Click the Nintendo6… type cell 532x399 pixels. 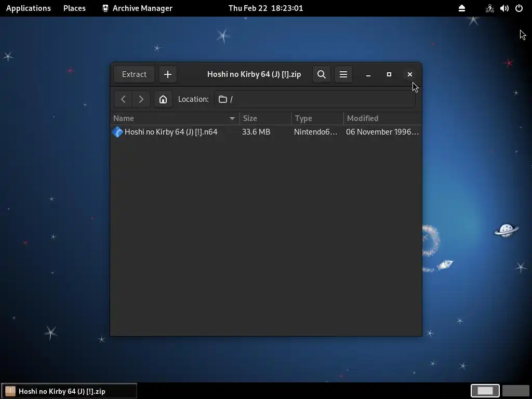click(x=315, y=131)
